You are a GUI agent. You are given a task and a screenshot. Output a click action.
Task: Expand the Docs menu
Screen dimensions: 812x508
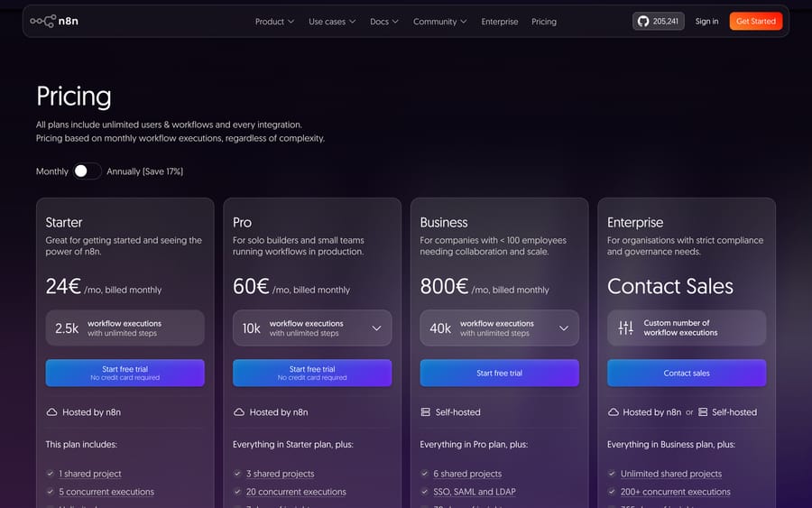click(384, 22)
